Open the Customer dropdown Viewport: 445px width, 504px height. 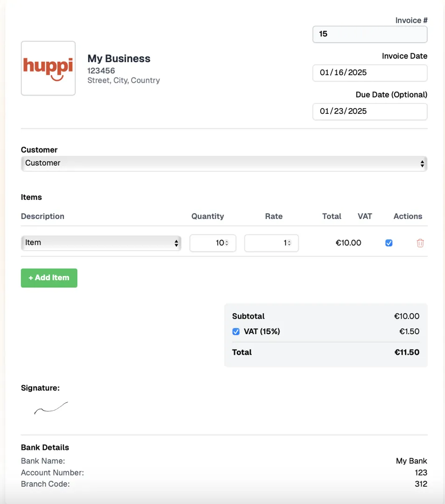[224, 163]
